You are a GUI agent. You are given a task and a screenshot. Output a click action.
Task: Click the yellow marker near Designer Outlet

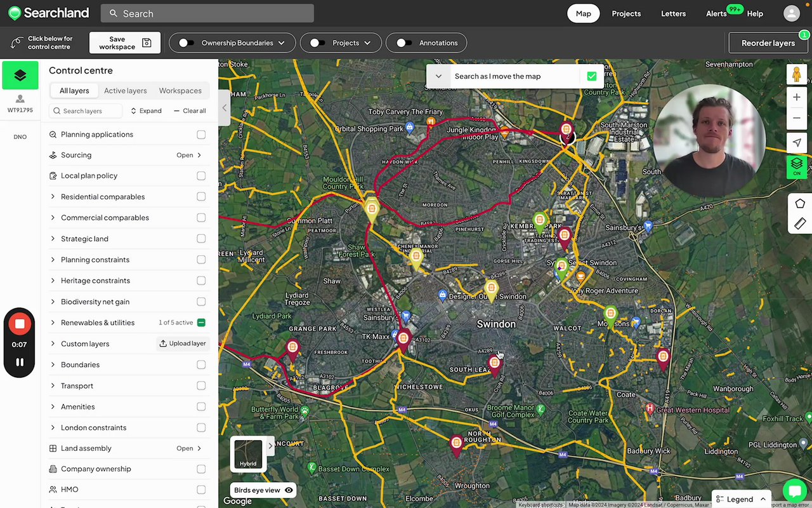tap(491, 290)
